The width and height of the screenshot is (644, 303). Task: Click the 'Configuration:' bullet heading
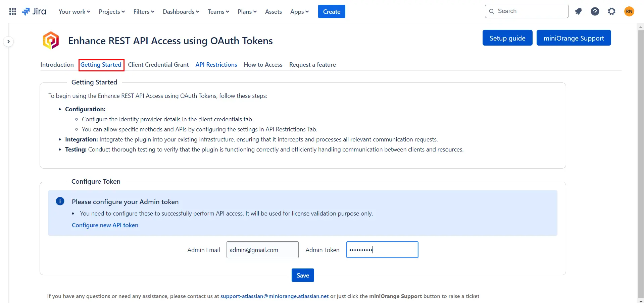85,109
